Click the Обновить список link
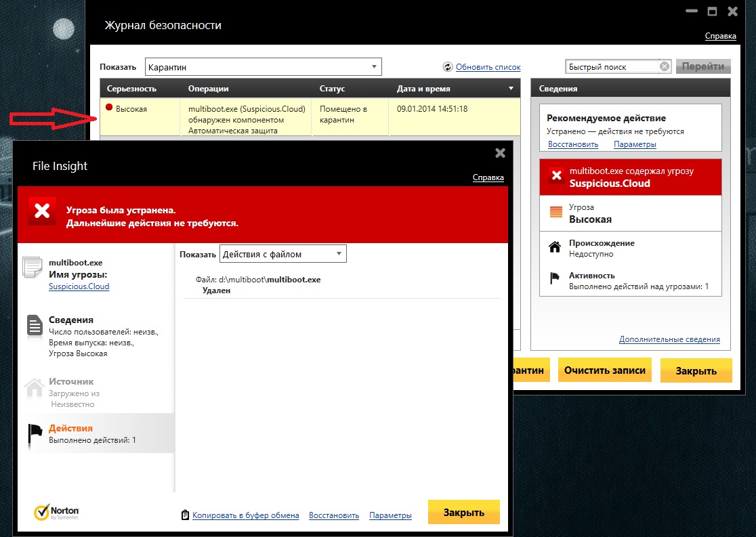 pyautogui.click(x=488, y=67)
